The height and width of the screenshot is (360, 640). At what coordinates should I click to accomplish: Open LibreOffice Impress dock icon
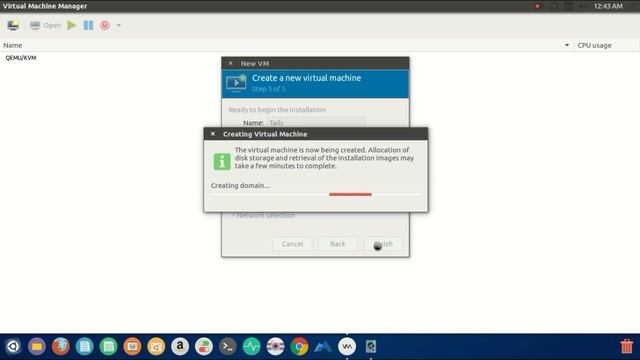132,347
